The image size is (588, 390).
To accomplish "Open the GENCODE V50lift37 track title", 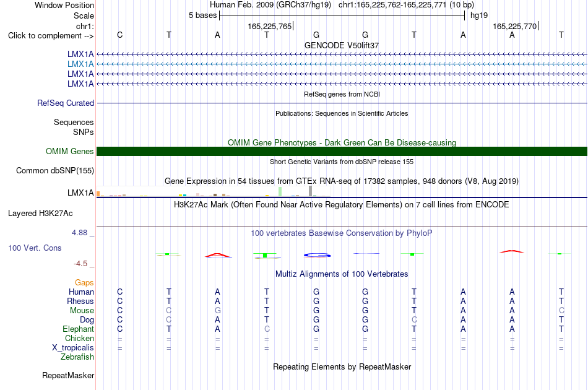I will tap(342, 45).
